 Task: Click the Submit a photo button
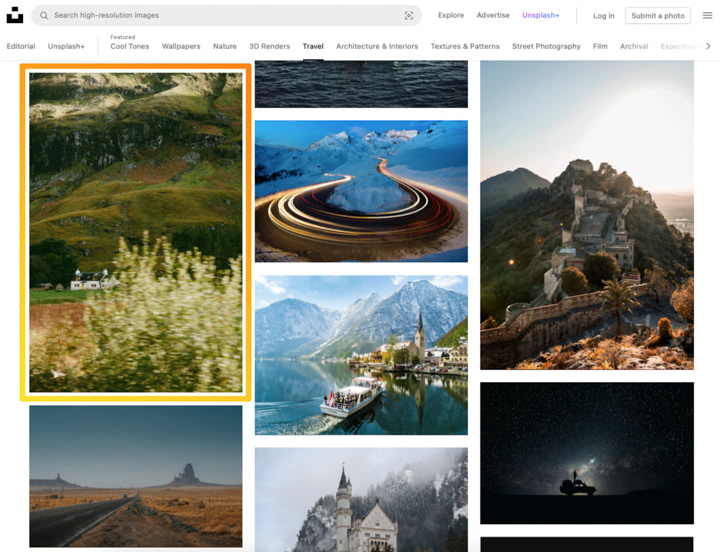point(658,16)
